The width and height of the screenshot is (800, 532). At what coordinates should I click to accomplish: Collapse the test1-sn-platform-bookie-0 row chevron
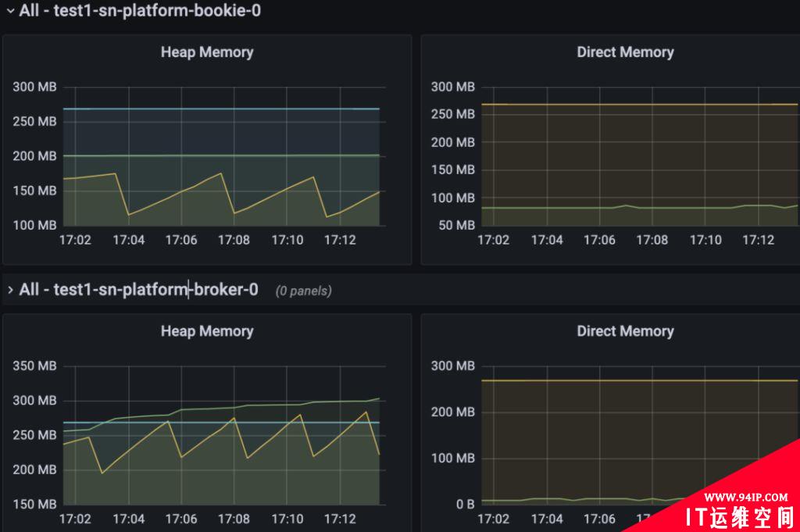pyautogui.click(x=10, y=10)
